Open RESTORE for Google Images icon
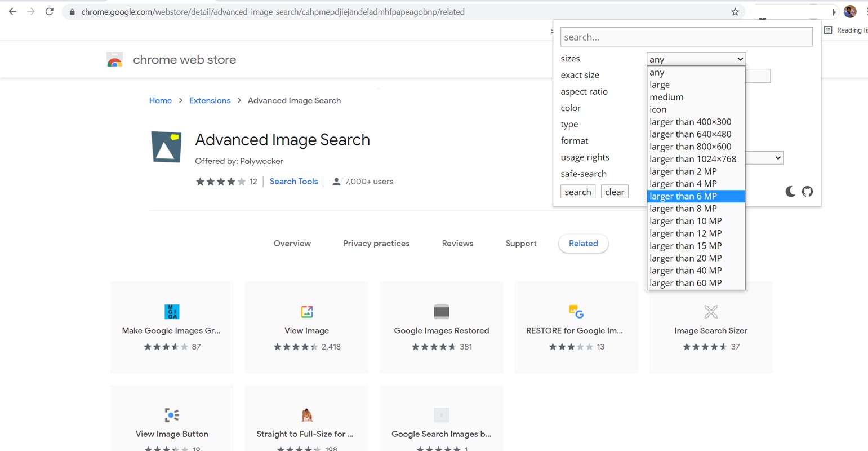868x451 pixels. (576, 311)
